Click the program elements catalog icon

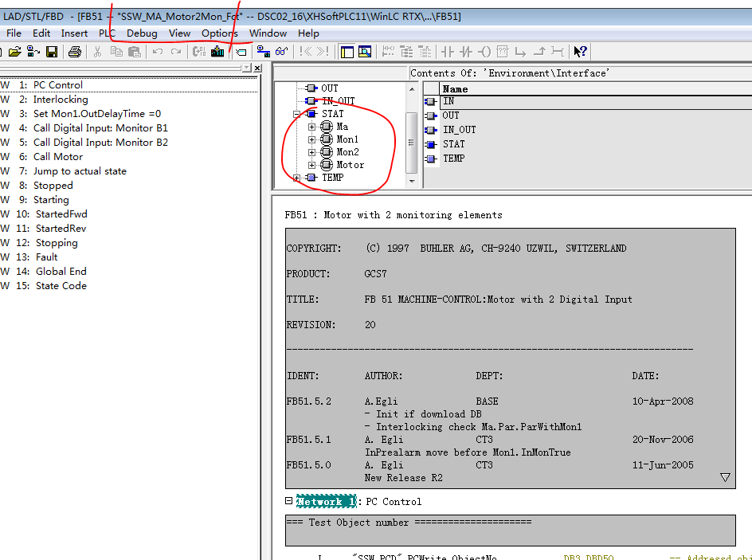pos(199,52)
